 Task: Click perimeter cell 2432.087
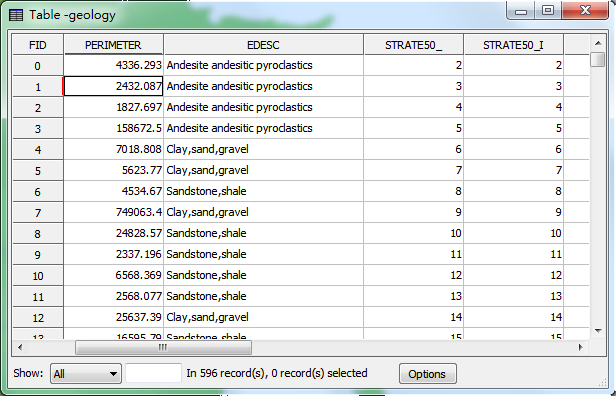[113, 86]
